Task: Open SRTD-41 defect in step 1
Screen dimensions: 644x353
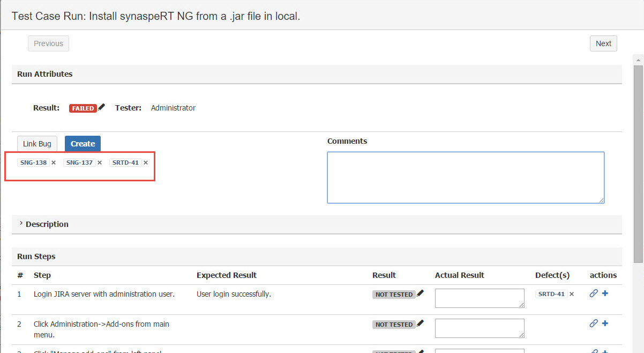Action: pos(551,294)
